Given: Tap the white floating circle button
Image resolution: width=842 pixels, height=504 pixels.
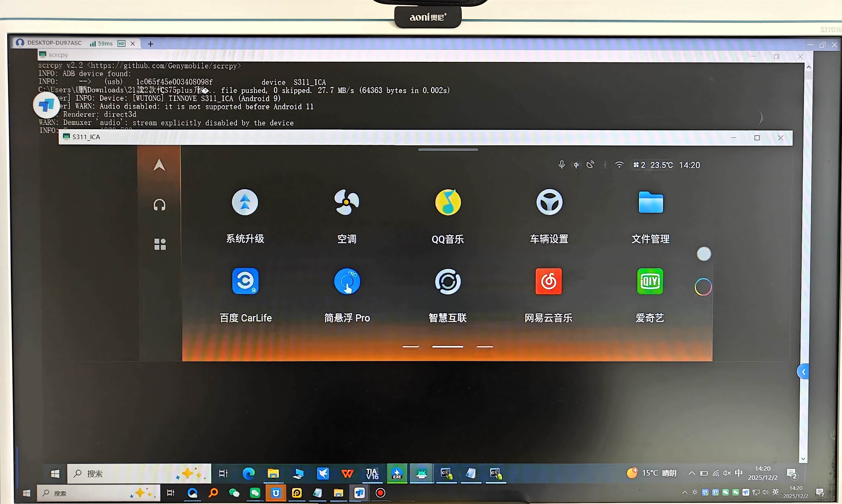Looking at the screenshot, I should click(704, 254).
